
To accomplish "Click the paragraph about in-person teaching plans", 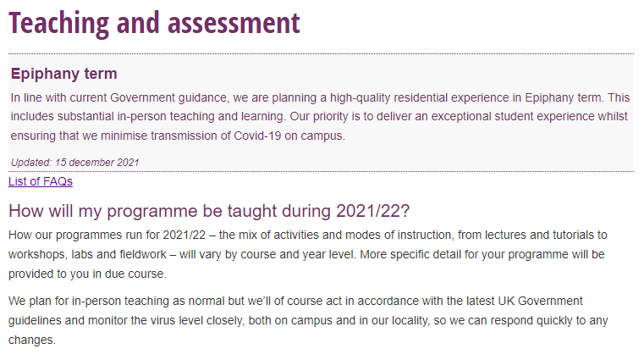I will pos(308,320).
